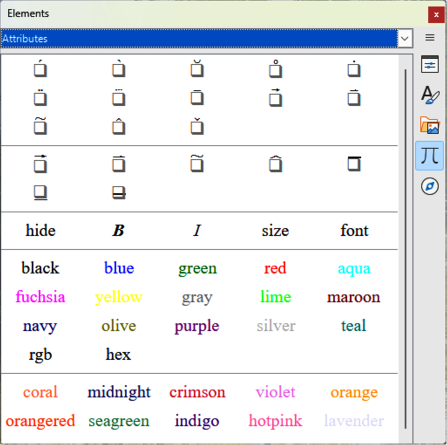Insert the acute accent attribute
Viewport: 447px width, 445px height.
tap(40, 69)
